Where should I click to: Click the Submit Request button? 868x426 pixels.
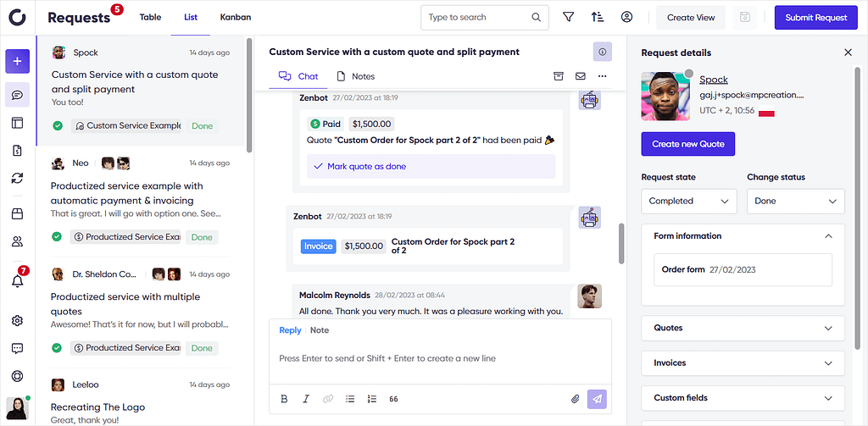click(x=816, y=17)
